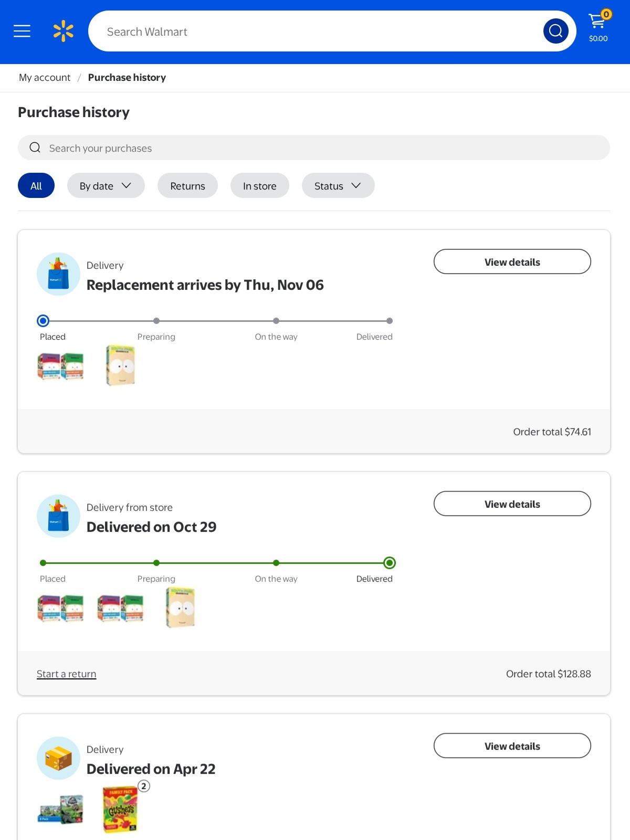Click the shopping bag icon for Oct 29 delivery
Image resolution: width=630 pixels, height=840 pixels.
click(x=58, y=516)
